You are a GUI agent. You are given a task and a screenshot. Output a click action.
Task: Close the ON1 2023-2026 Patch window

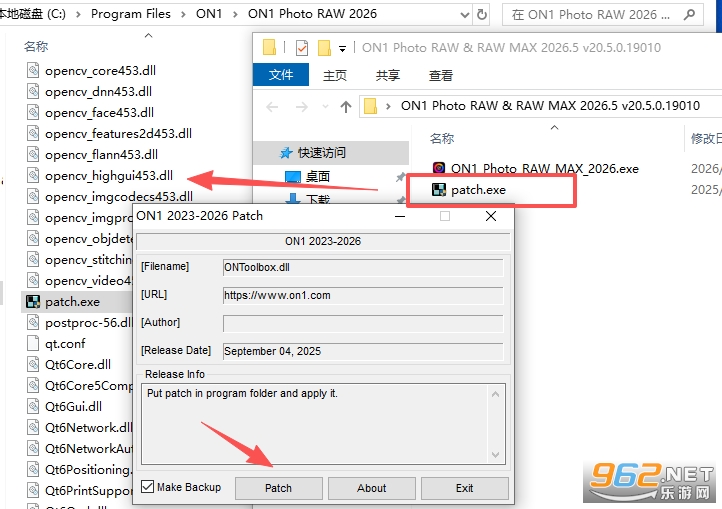pos(491,216)
